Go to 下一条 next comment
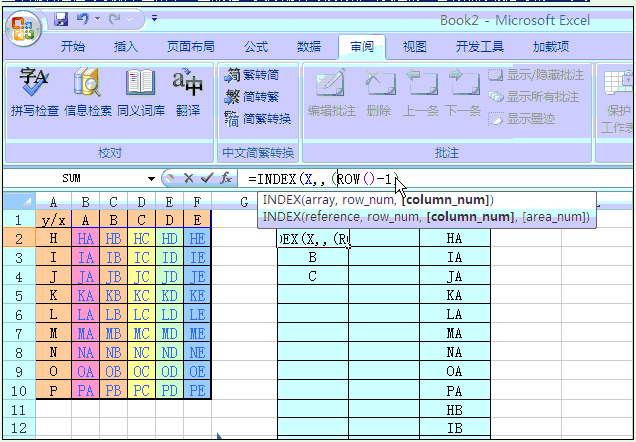636x442 pixels. tap(463, 92)
